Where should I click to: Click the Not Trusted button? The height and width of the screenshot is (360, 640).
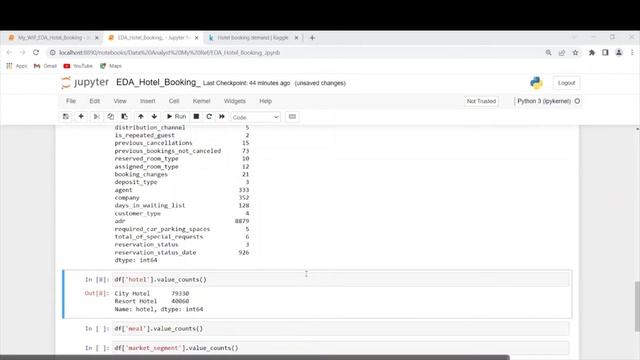tap(481, 101)
